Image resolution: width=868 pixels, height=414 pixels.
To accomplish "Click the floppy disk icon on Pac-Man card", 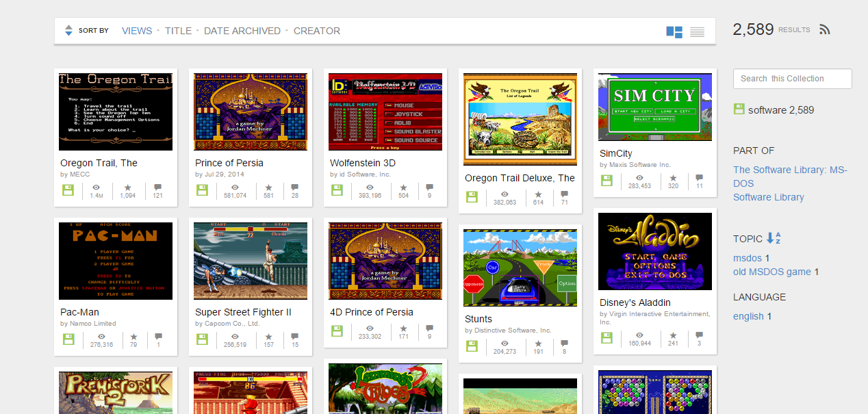I will [x=67, y=339].
